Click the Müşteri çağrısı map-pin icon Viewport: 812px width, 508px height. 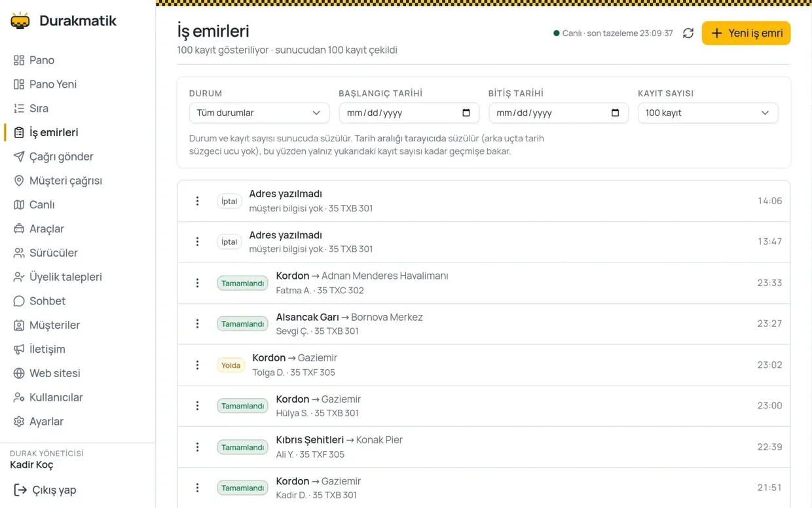point(19,181)
